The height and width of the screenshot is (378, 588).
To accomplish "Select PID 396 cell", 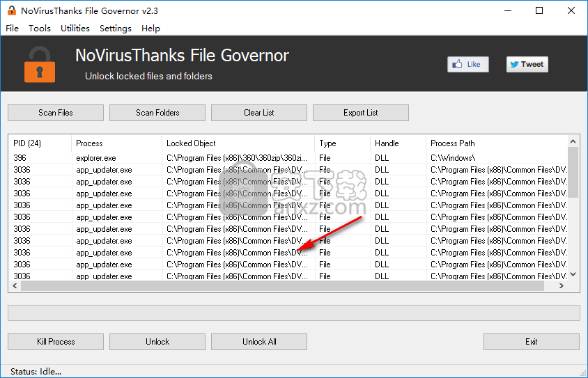I will coord(20,158).
